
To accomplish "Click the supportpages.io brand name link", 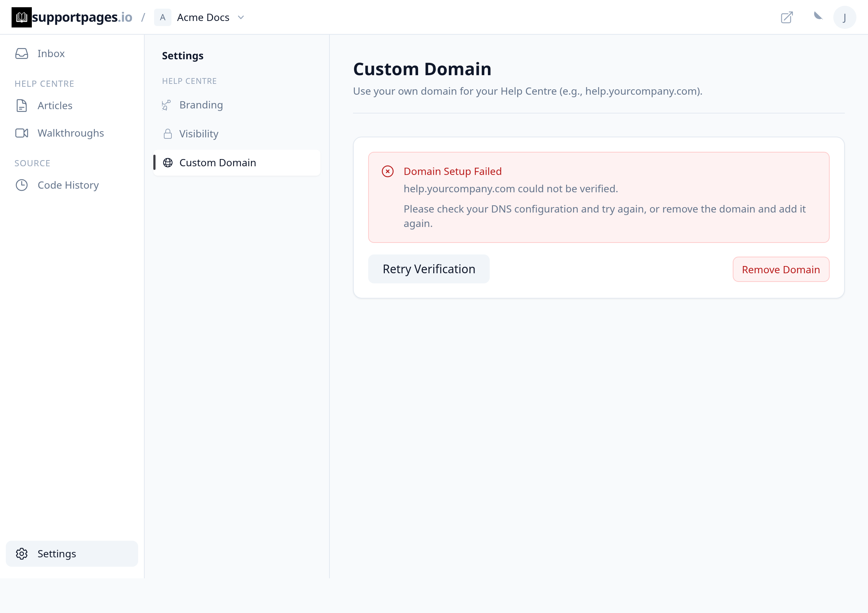I will coord(82,17).
